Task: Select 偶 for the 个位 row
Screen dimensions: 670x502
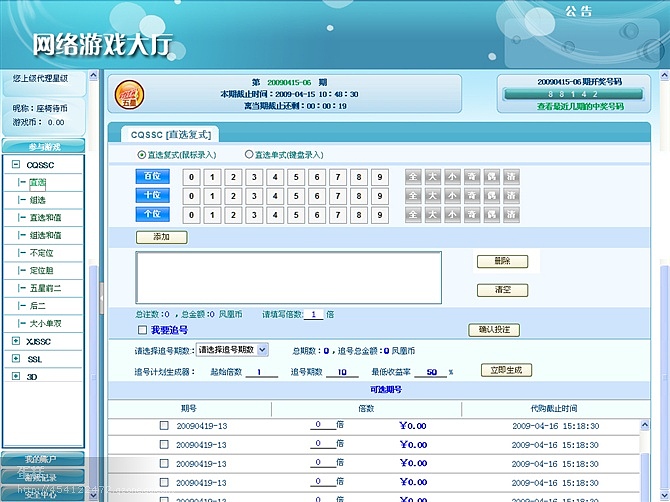Action: point(491,215)
